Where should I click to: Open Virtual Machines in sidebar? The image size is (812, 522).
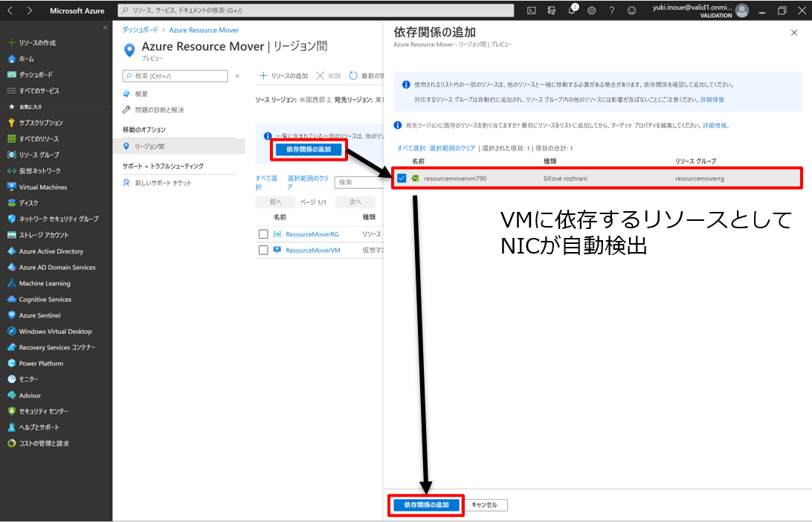coord(37,187)
